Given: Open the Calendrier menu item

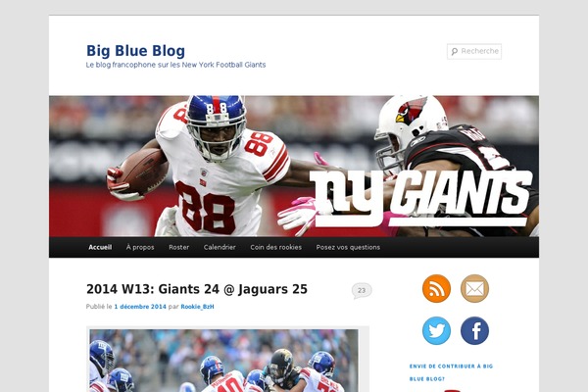Looking at the screenshot, I should coord(220,247).
